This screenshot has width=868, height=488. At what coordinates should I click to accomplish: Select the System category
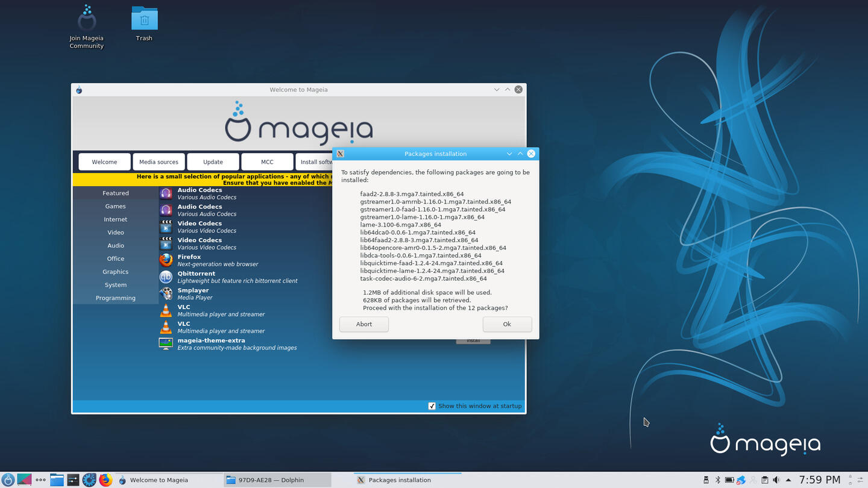[115, 285]
